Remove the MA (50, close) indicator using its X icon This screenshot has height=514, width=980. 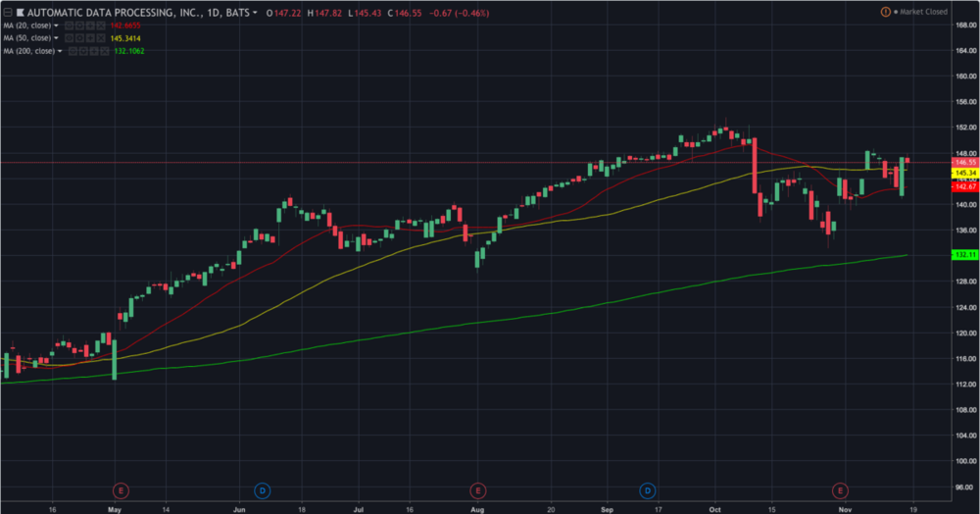[x=99, y=37]
